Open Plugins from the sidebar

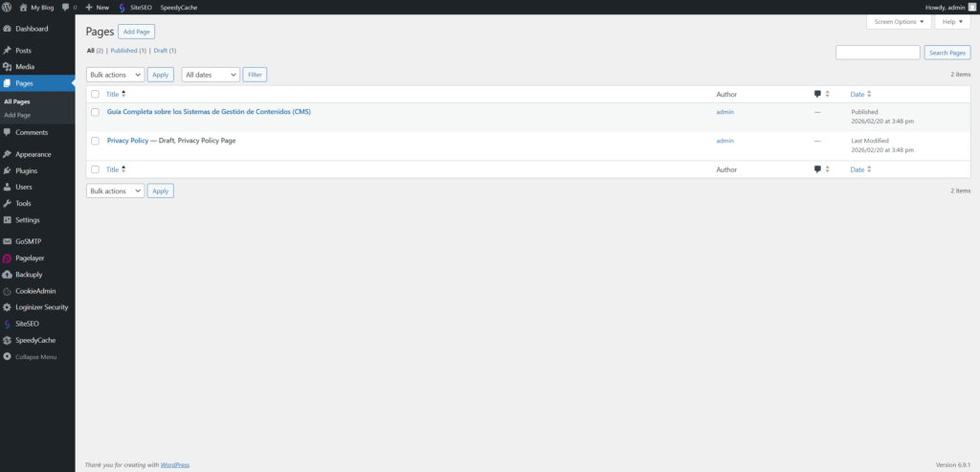point(27,170)
